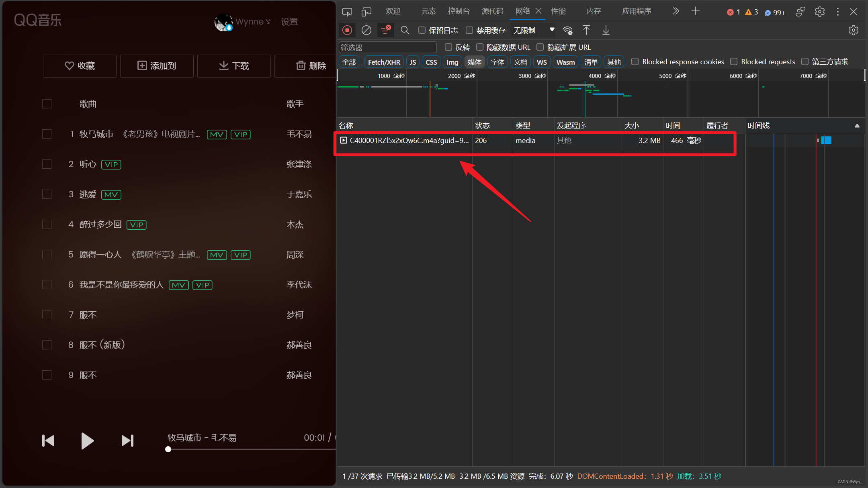Screen dimensions: 868x488
Task: Click the 下载 button
Action: tap(234, 65)
